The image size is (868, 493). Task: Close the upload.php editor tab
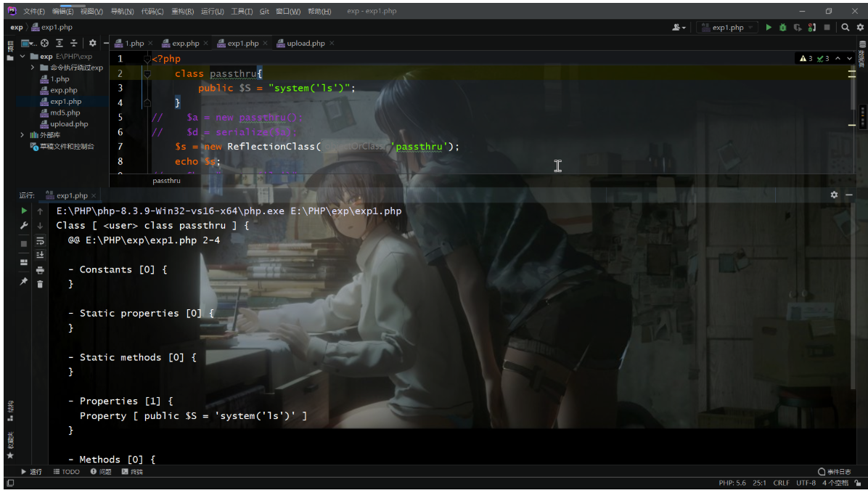[x=331, y=44]
